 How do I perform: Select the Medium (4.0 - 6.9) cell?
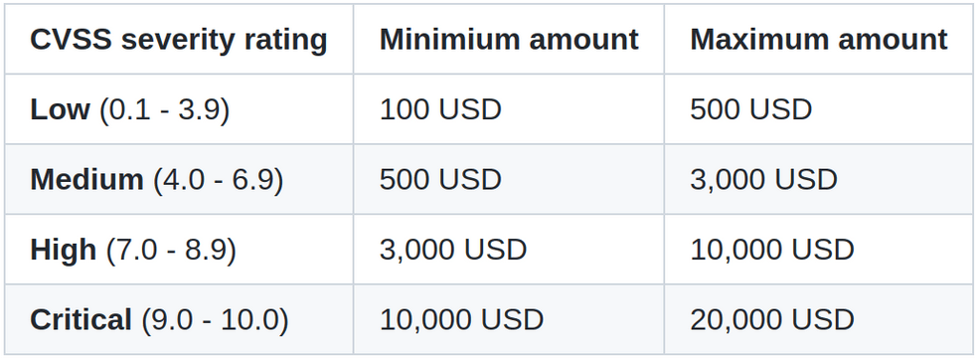(179, 179)
